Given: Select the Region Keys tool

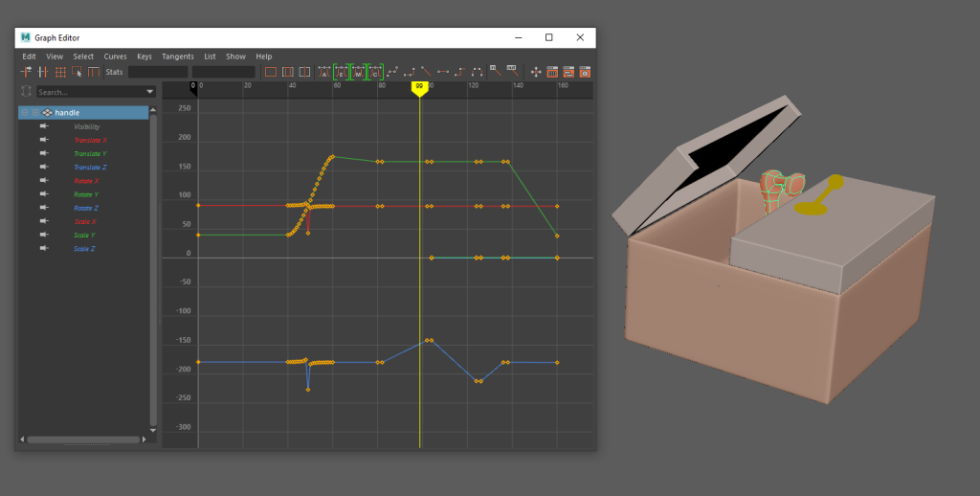Looking at the screenshot, I should point(77,72).
